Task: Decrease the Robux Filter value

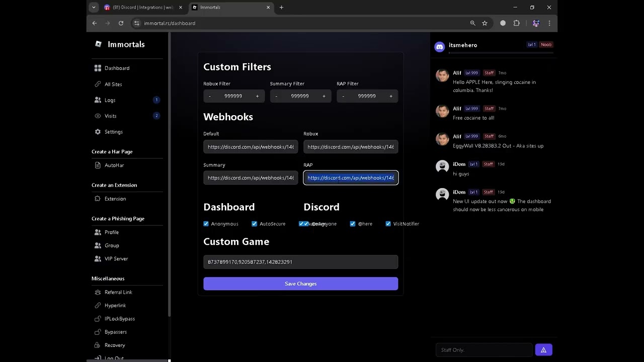Action: (x=209, y=96)
